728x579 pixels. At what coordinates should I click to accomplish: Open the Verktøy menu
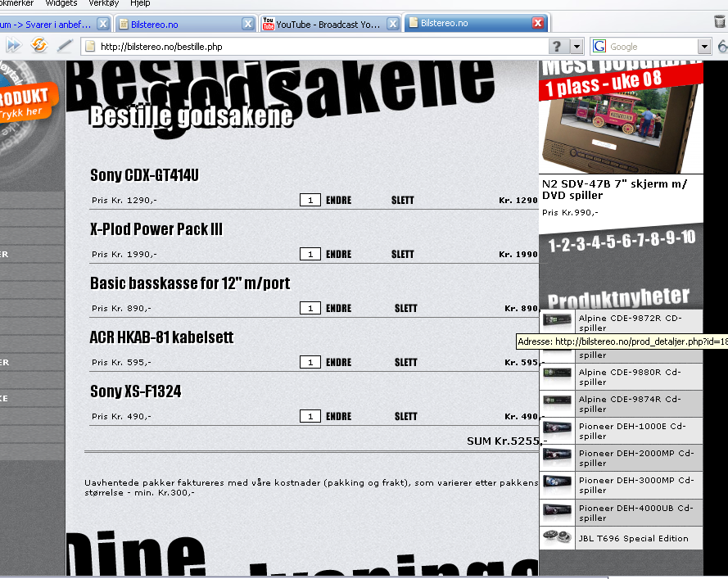[x=103, y=3]
